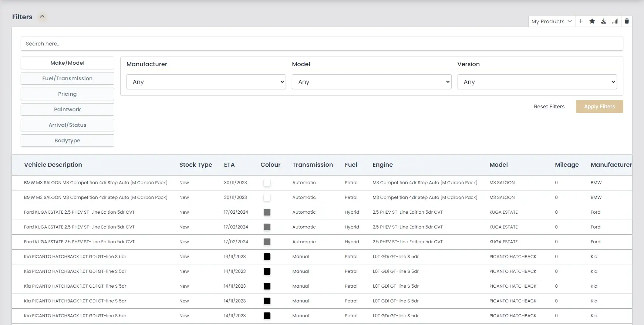Viewport: 644px width, 325px height.
Task: Select the Fuel/Transmission filter tab
Action: pos(67,78)
